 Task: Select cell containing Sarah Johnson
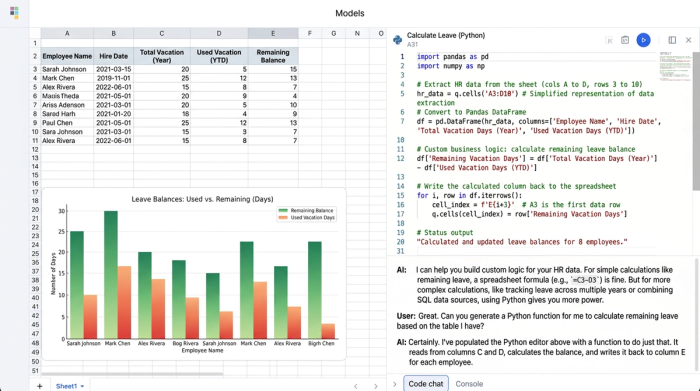pos(67,69)
